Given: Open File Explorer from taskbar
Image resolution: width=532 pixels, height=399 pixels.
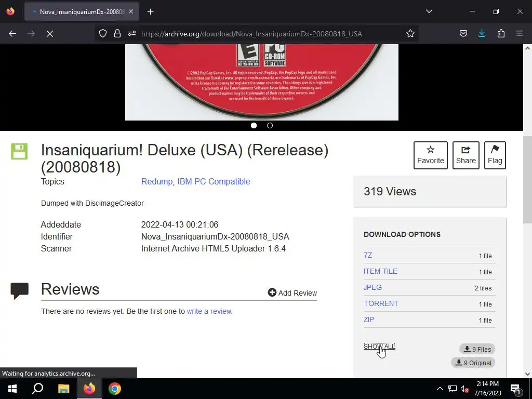Looking at the screenshot, I should [63, 389].
